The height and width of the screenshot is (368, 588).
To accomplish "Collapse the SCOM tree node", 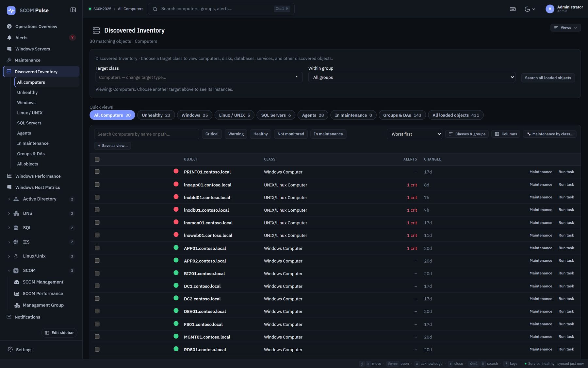I will (9, 271).
